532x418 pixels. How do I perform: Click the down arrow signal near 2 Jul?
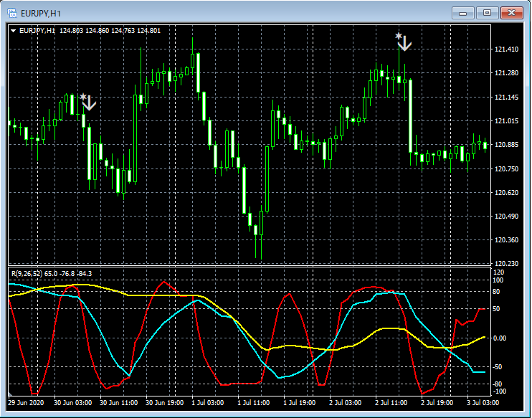(404, 43)
